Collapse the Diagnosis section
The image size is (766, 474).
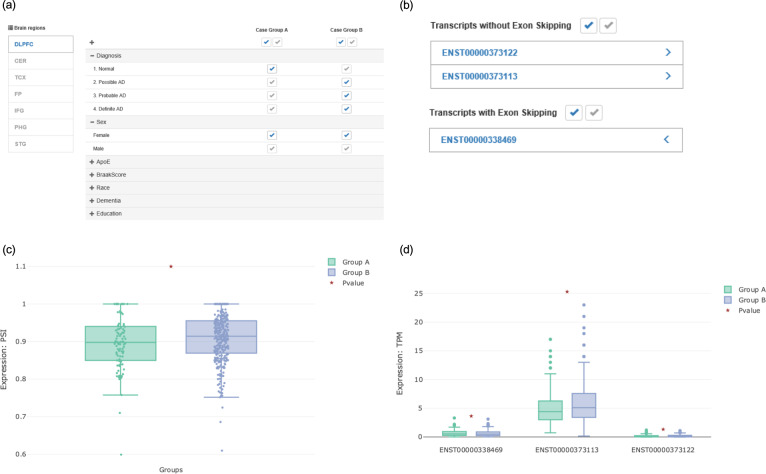pyautogui.click(x=92, y=56)
